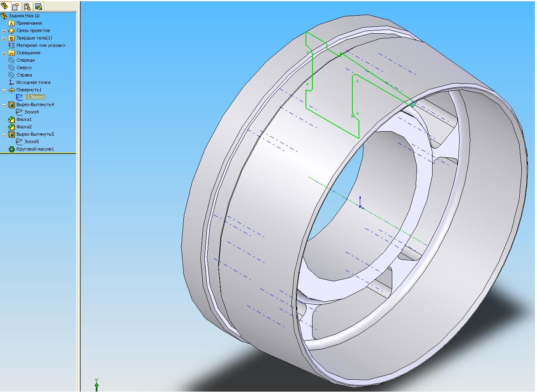Viewport: 537px width, 392px height.
Task: Select the highlighted (-) Эскиз1 sketch
Action: [35, 97]
